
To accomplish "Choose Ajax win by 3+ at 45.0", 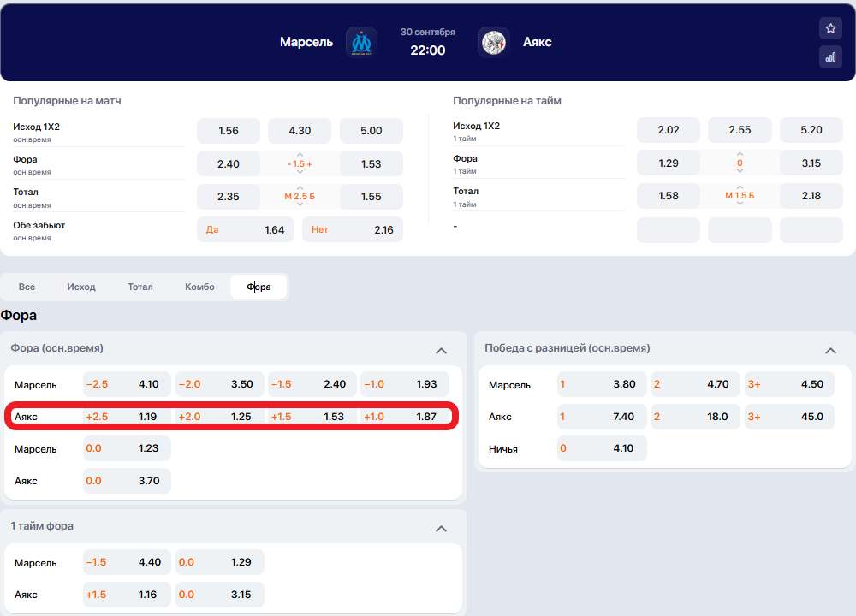I will click(x=788, y=417).
